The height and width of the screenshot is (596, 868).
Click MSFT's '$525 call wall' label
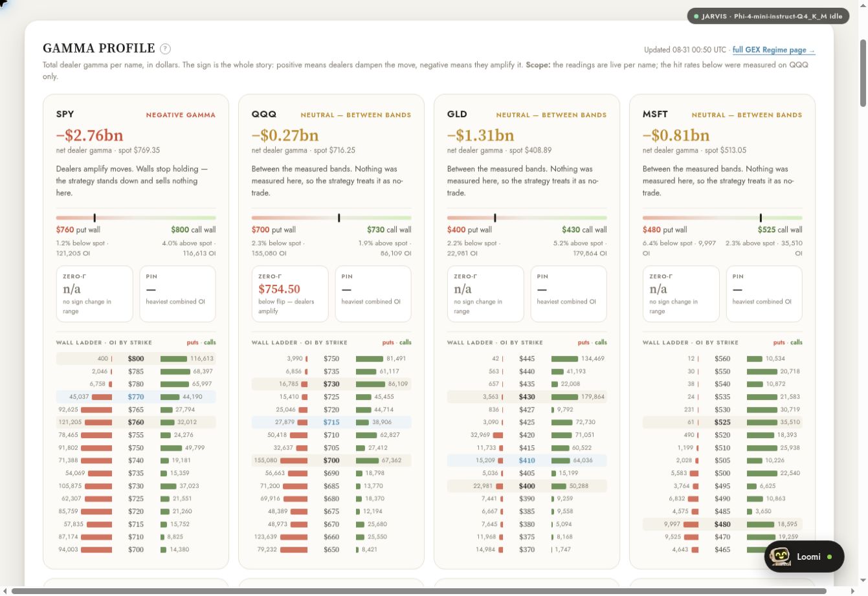coord(780,230)
